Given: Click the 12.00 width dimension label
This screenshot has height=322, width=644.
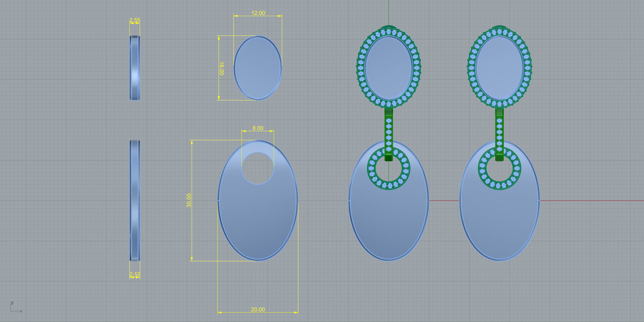Looking at the screenshot, I should (x=258, y=13).
